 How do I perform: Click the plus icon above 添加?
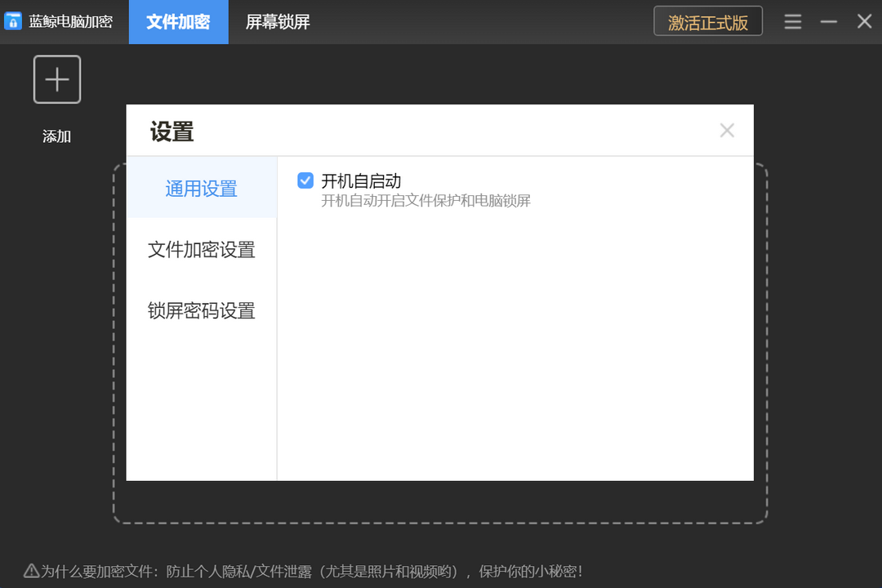tap(56, 79)
